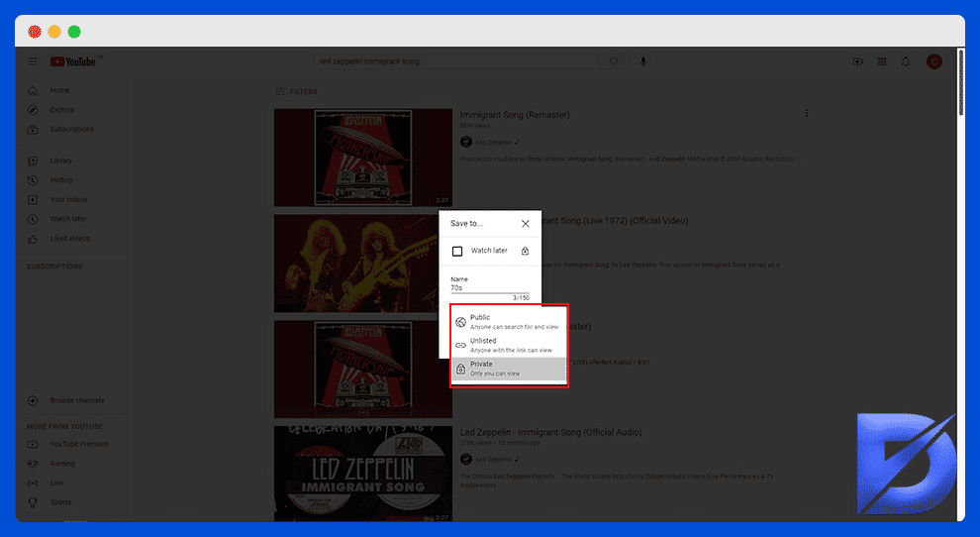Viewport: 980px width, 537px height.
Task: Choose Public privacy option
Action: (x=509, y=322)
